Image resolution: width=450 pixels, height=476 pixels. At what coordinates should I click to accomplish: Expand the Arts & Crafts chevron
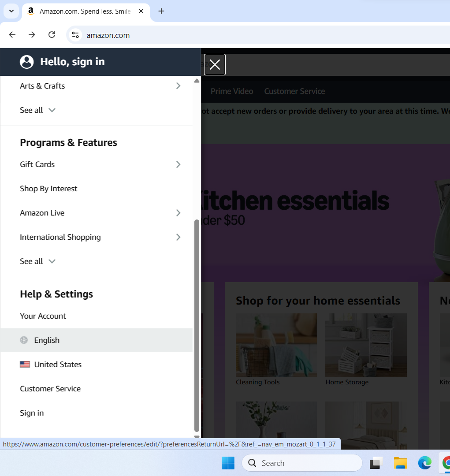[178, 86]
